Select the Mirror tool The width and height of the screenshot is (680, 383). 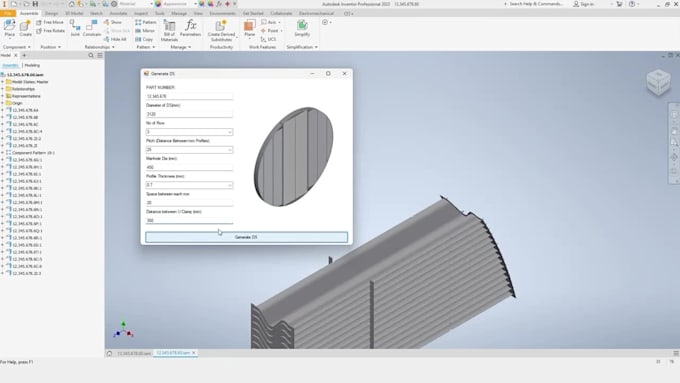pos(145,31)
